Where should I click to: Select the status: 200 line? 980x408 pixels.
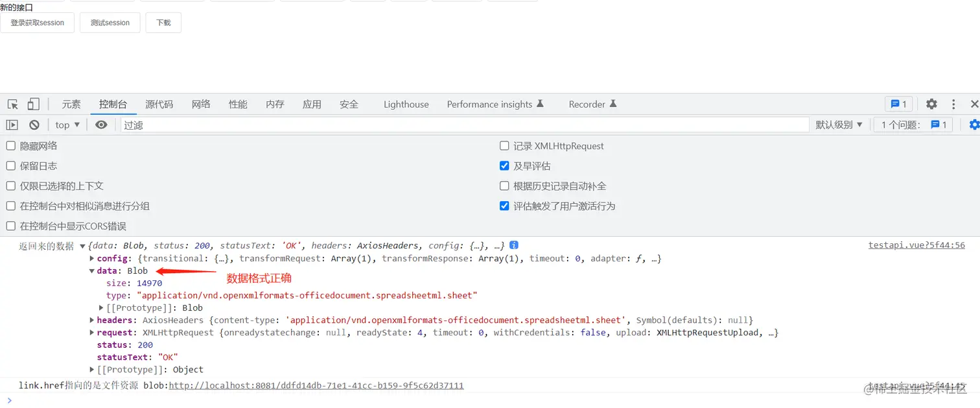tap(125, 345)
